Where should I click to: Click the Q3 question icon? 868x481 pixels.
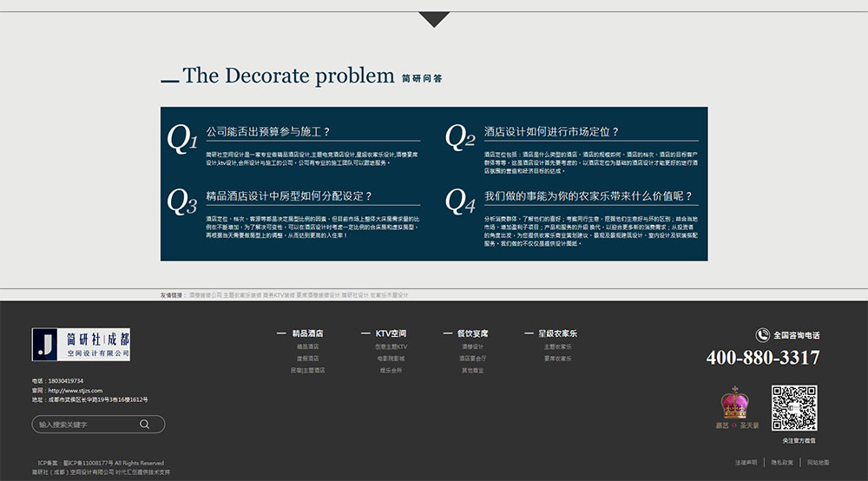[182, 201]
